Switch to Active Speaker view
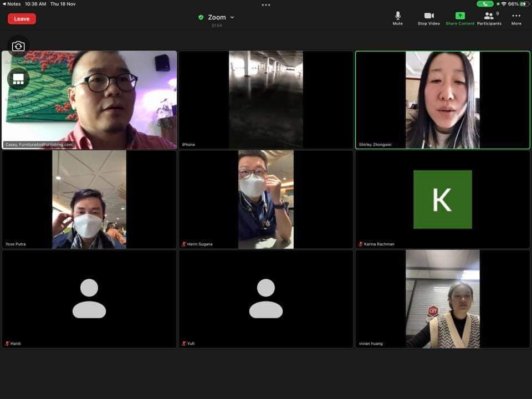 pos(18,79)
